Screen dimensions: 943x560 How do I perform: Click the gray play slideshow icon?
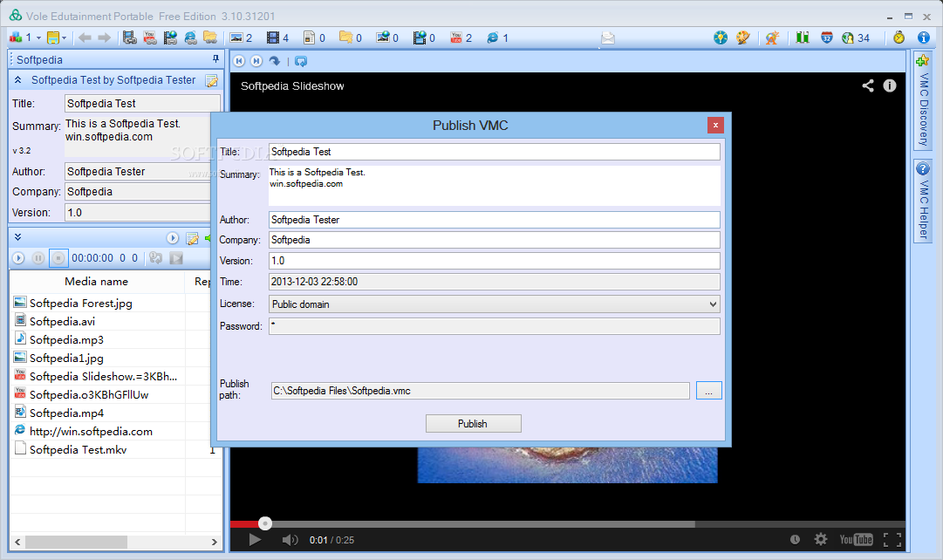pos(176,258)
